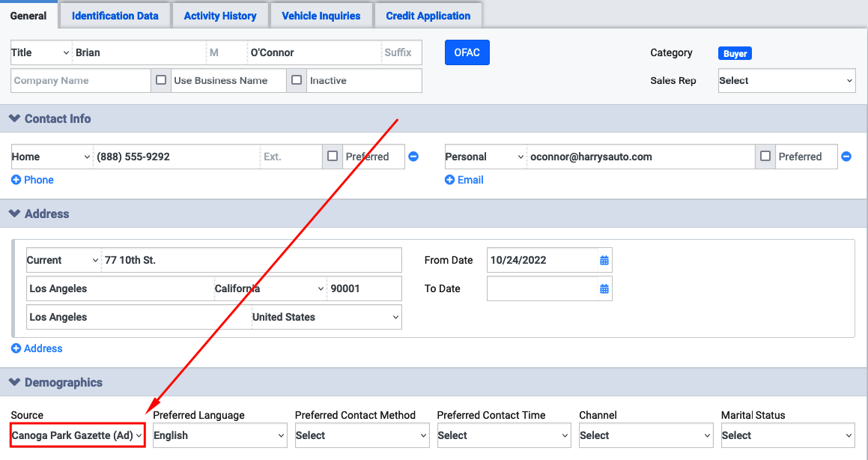
Task: Click the plus icon to add Email
Action: [x=449, y=180]
